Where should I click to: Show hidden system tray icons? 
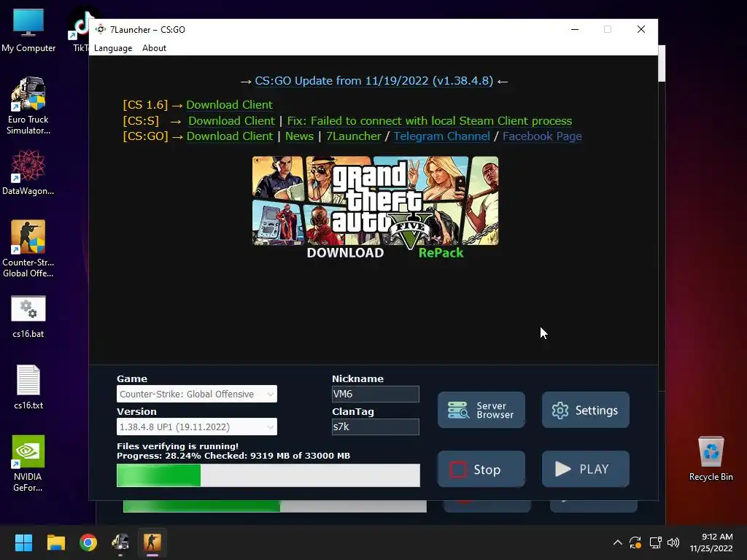click(617, 542)
